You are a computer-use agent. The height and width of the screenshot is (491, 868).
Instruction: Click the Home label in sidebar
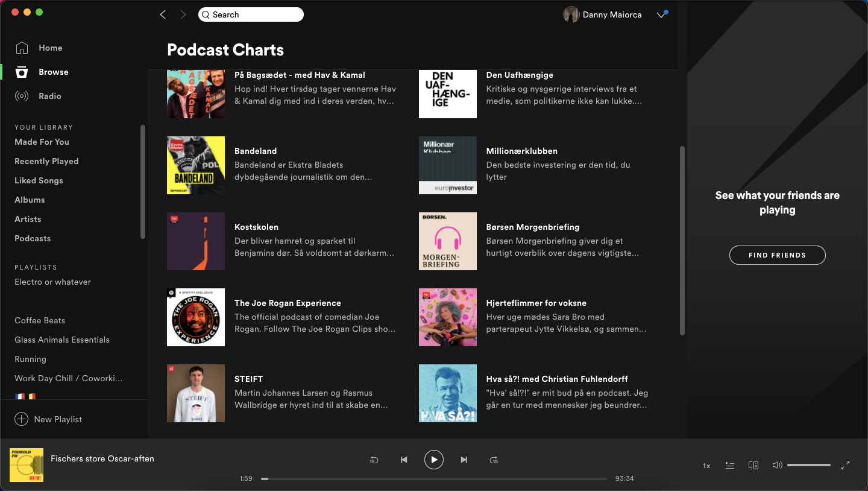tap(51, 48)
